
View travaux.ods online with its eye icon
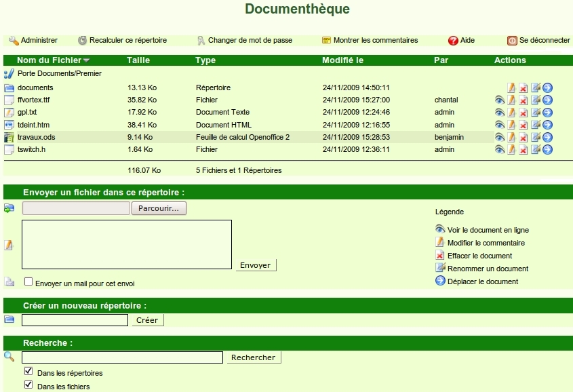[500, 137]
